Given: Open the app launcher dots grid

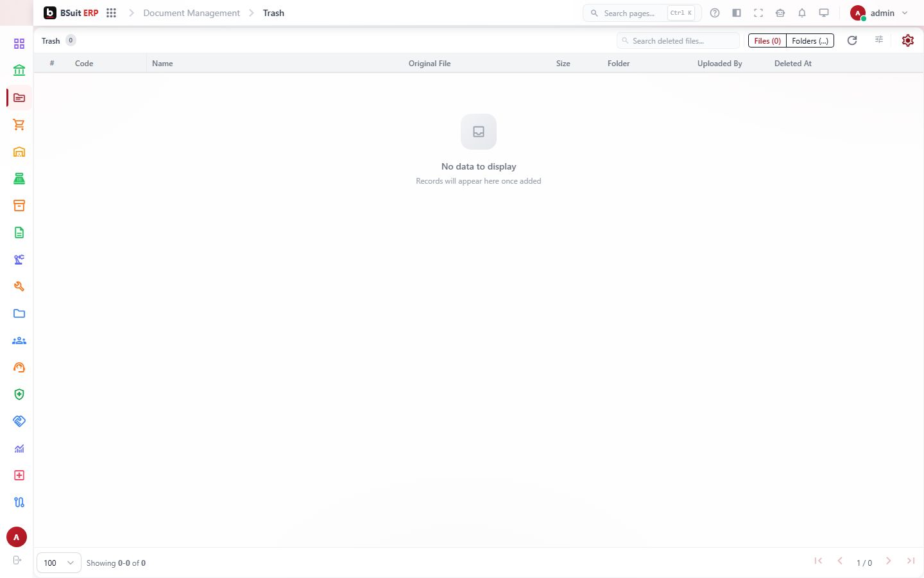Looking at the screenshot, I should [x=111, y=13].
